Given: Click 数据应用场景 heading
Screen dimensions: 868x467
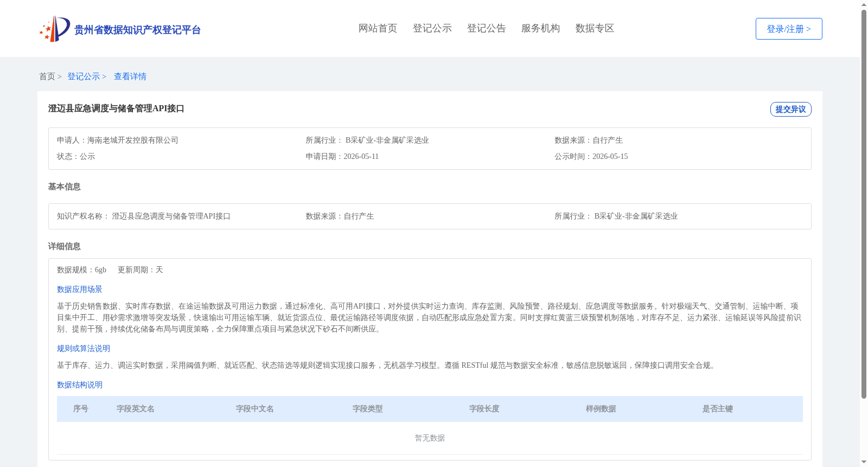Looking at the screenshot, I should click(80, 289).
